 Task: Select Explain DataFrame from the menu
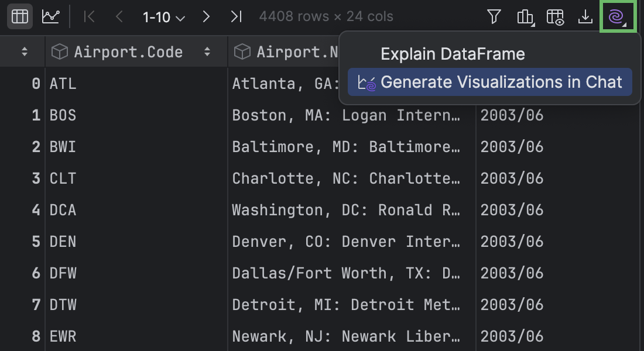coord(454,54)
